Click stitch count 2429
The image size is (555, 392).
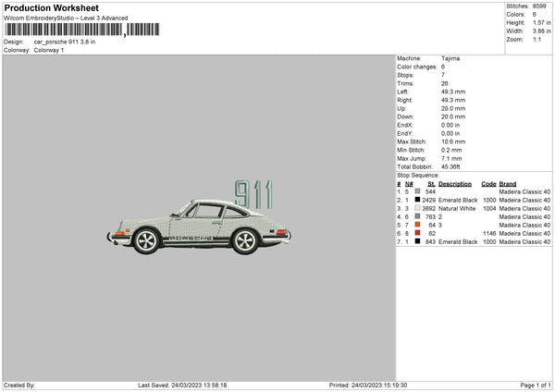pyautogui.click(x=428, y=201)
